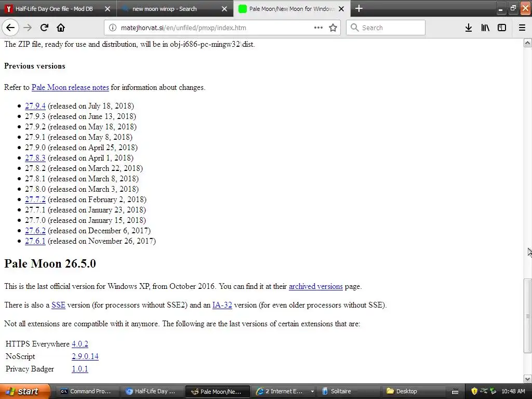Switch to Pale Moon/New Moon taskbar window
Viewport: 532px width, 399px height.
[x=217, y=391]
